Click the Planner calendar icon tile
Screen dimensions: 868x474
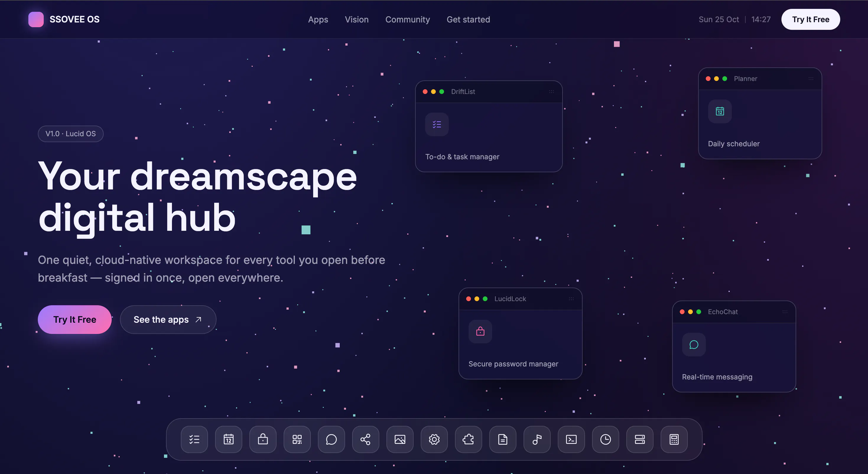(x=720, y=111)
